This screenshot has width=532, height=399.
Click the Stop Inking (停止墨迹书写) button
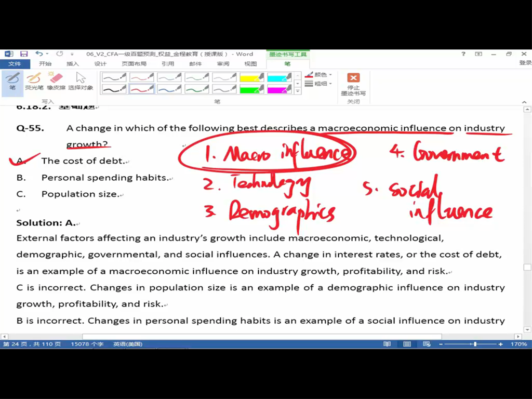[x=353, y=84]
